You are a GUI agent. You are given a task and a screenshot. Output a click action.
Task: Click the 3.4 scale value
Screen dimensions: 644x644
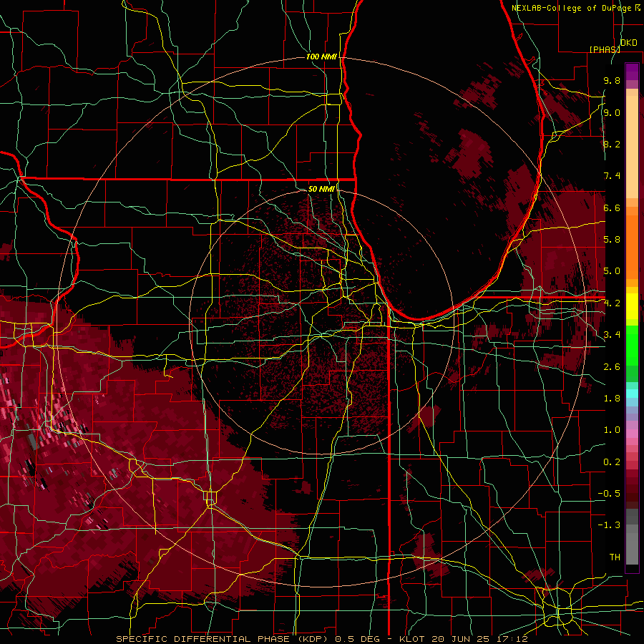(612, 335)
